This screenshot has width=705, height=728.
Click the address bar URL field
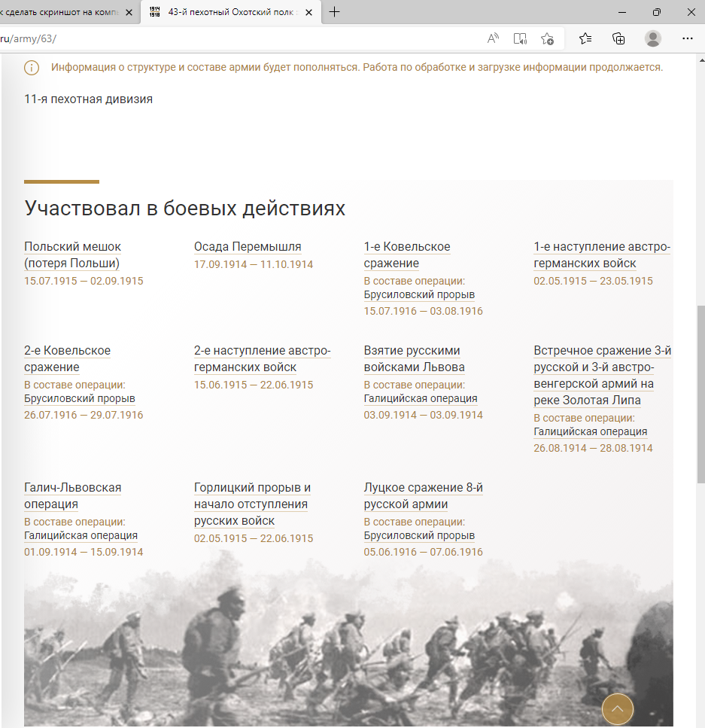coord(226,38)
